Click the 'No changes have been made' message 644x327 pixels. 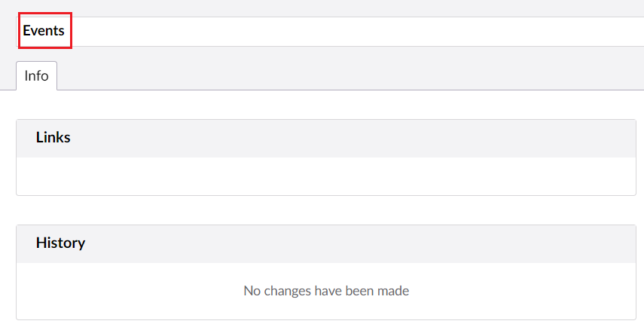(x=326, y=291)
